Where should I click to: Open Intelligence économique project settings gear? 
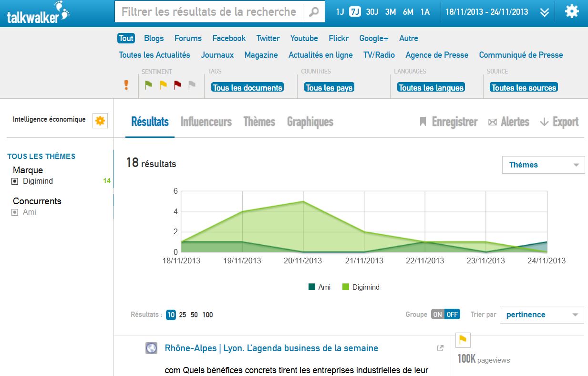click(x=100, y=121)
